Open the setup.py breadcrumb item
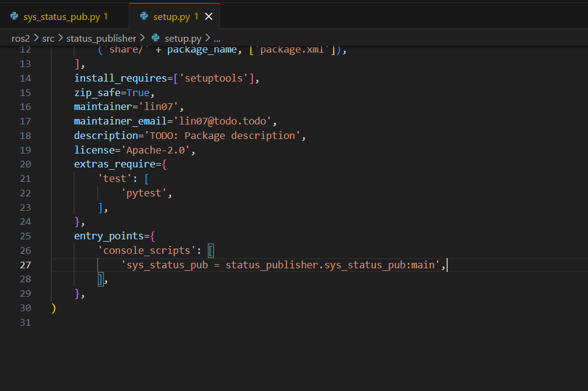Screen dimensions: 588x391 click(183, 38)
